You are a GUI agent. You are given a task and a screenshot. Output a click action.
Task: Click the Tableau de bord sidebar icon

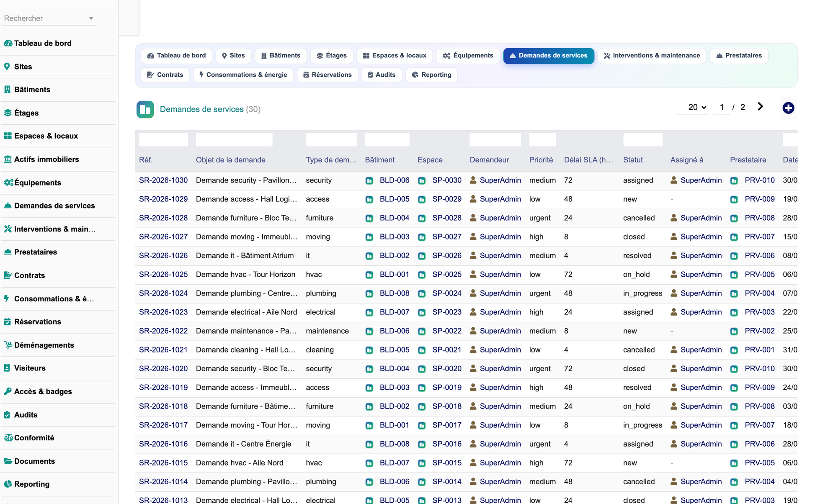pyautogui.click(x=8, y=43)
